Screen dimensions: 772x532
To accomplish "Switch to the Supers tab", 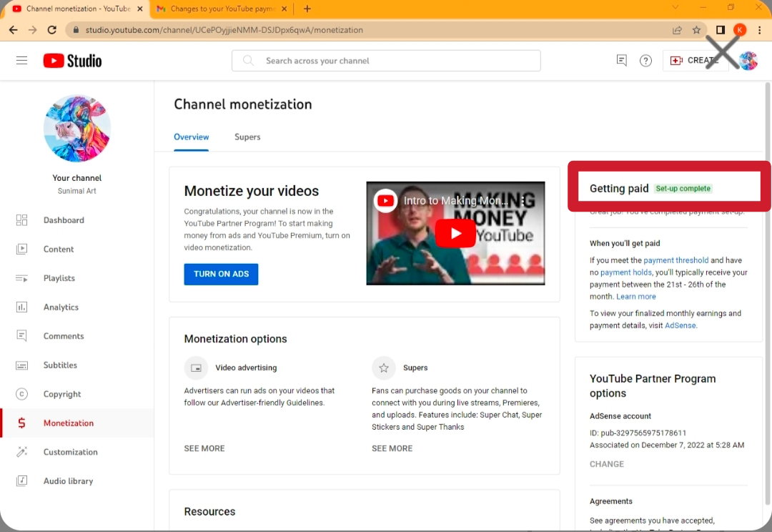I will [247, 137].
